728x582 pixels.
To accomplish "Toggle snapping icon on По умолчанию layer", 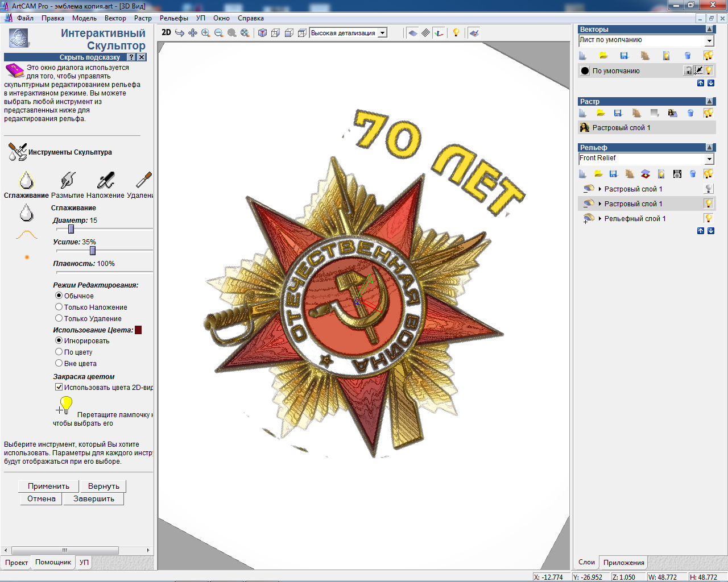I will tap(699, 70).
